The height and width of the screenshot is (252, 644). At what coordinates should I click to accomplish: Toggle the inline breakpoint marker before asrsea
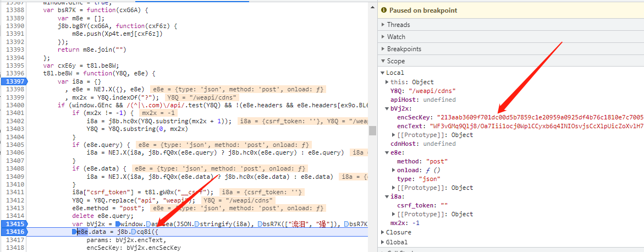(x=148, y=224)
